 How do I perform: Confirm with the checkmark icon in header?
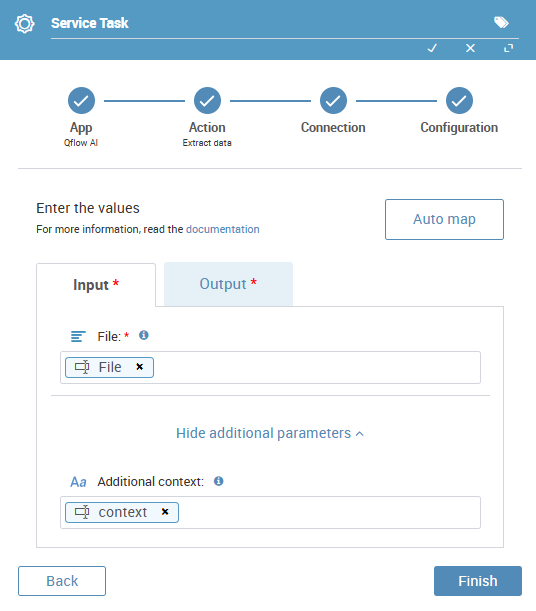click(432, 48)
